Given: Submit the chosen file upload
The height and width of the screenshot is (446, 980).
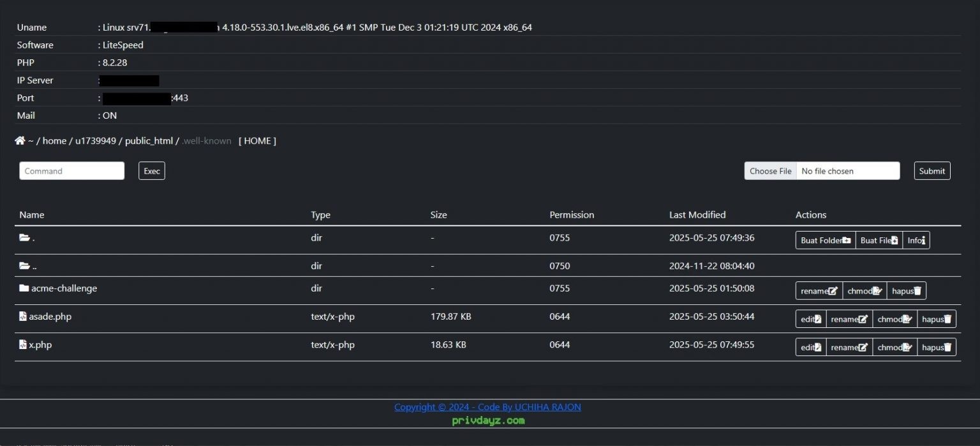Looking at the screenshot, I should pos(932,171).
